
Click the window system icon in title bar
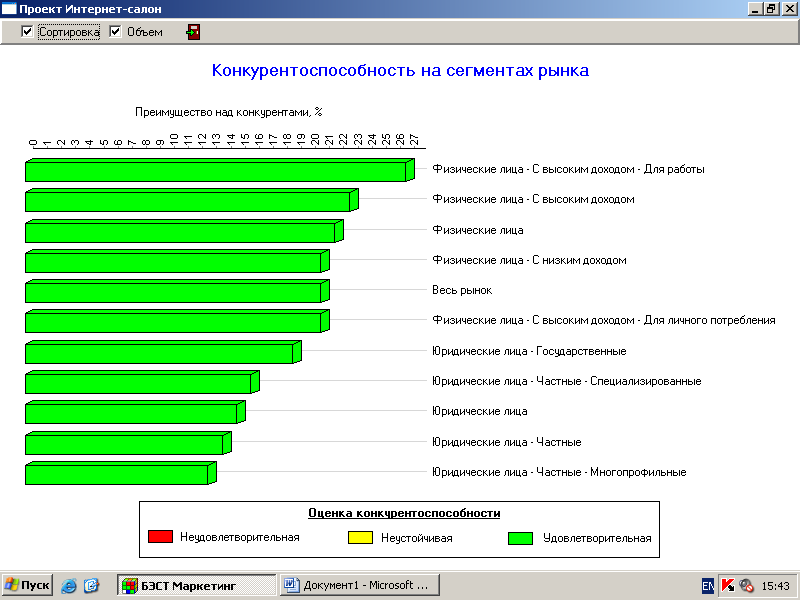coord(9,8)
